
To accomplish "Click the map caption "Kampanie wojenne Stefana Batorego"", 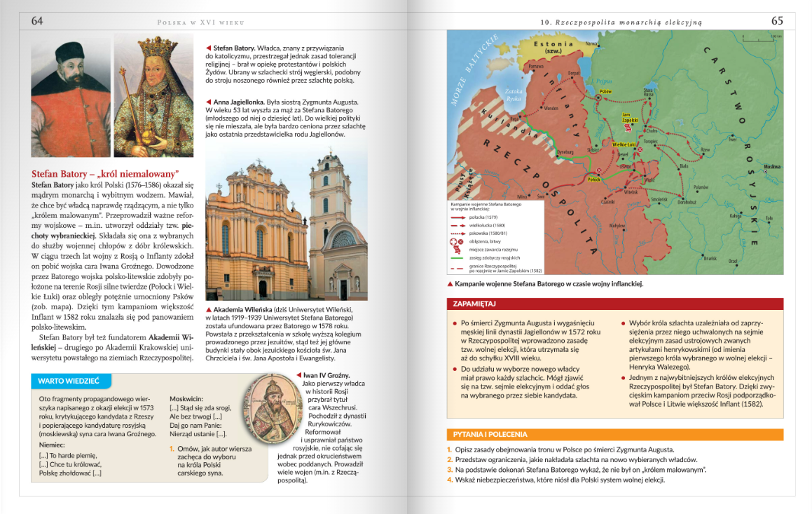I will [549, 284].
